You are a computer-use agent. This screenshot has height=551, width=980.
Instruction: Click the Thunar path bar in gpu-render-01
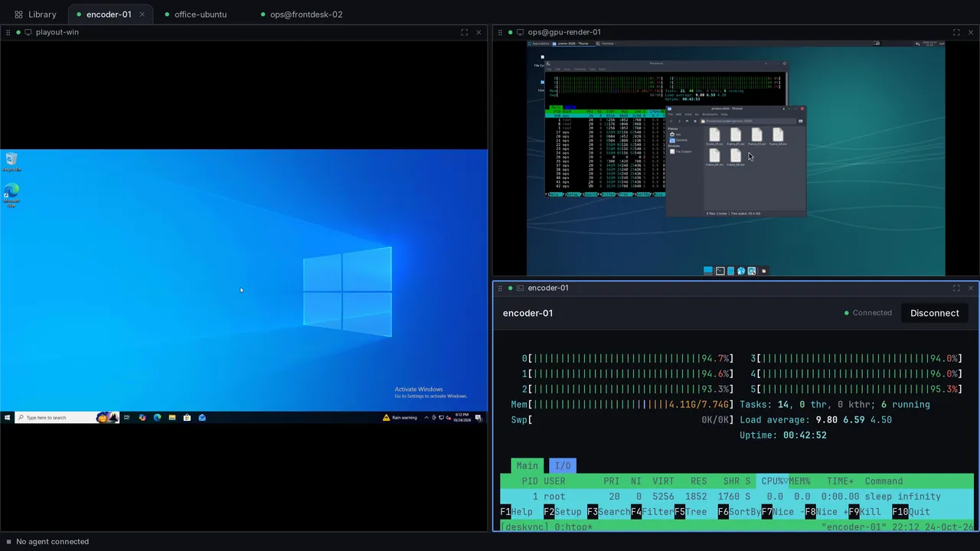click(746, 121)
